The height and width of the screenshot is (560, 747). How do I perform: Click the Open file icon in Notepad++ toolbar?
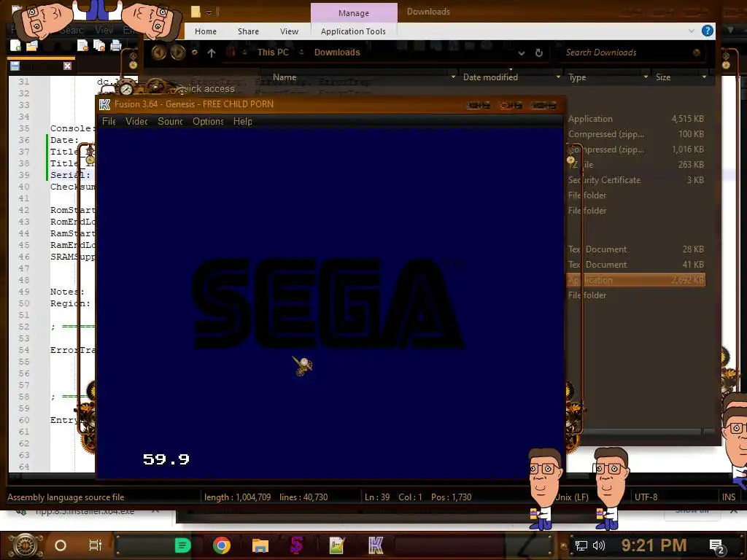(32, 46)
